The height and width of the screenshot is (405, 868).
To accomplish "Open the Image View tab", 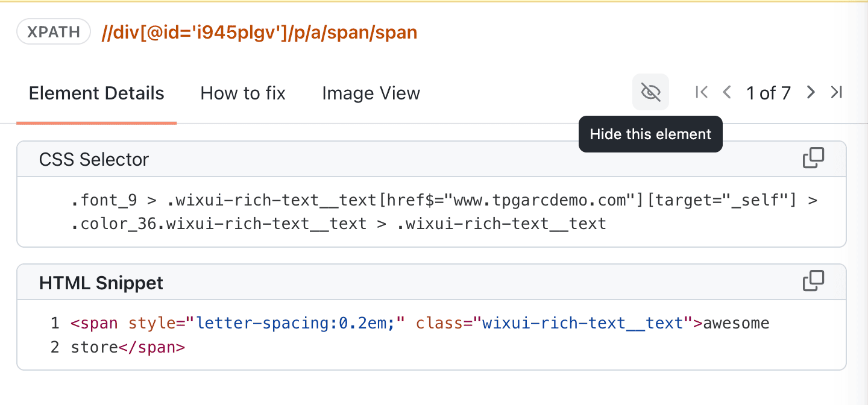I will coord(371,93).
